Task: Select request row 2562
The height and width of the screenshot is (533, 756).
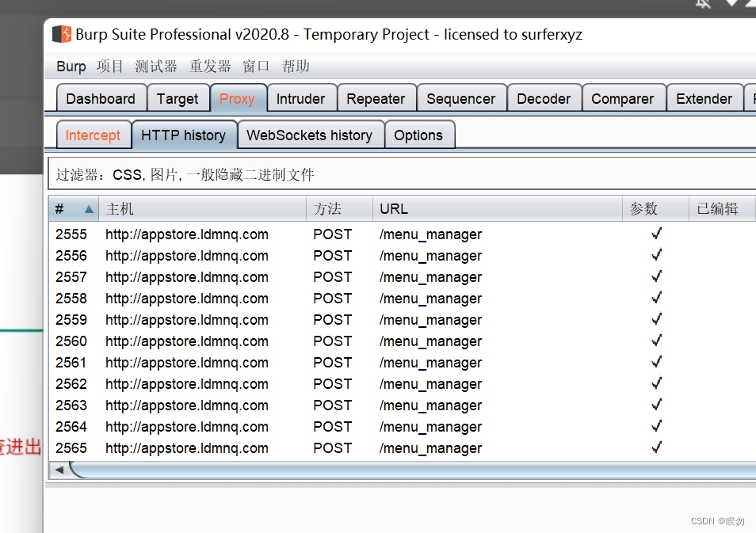Action: click(402, 384)
